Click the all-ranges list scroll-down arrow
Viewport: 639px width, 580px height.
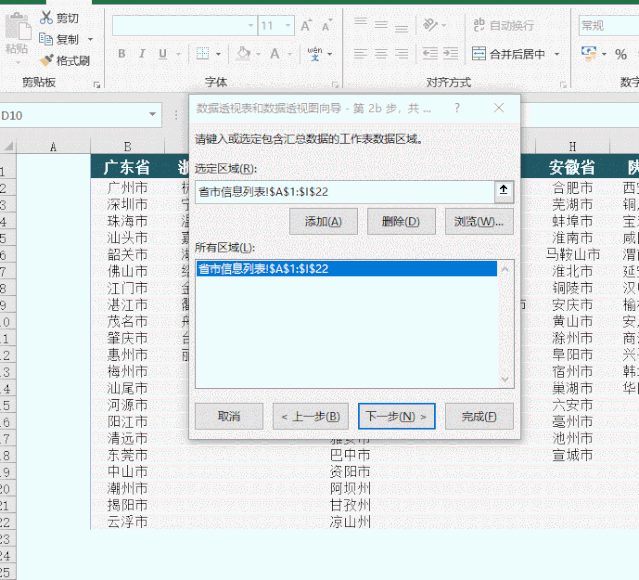click(x=505, y=379)
